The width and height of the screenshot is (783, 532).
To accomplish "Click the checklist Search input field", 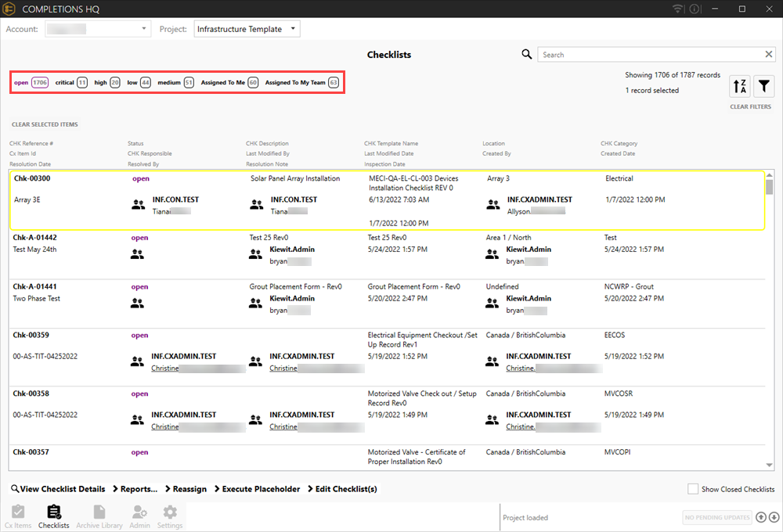I will click(651, 55).
